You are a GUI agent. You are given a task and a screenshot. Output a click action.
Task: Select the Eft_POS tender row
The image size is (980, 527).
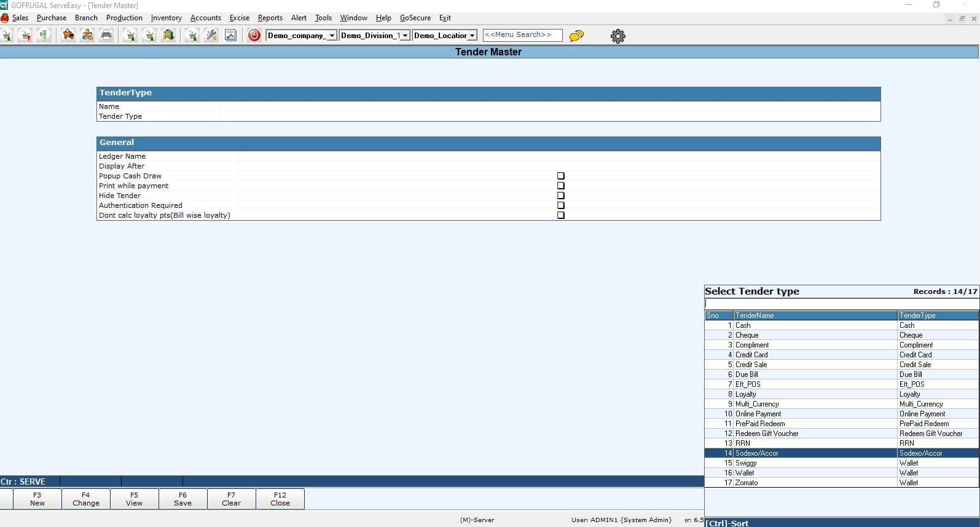tap(842, 384)
